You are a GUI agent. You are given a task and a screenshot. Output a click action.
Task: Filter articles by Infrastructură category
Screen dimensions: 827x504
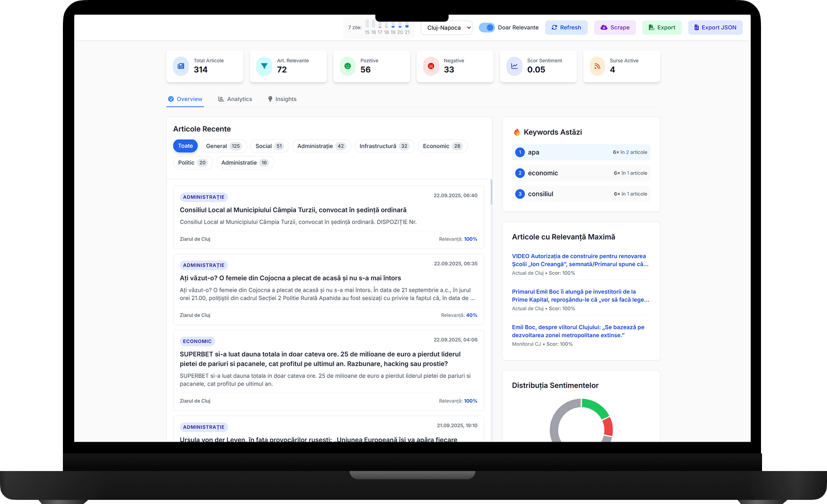click(385, 146)
